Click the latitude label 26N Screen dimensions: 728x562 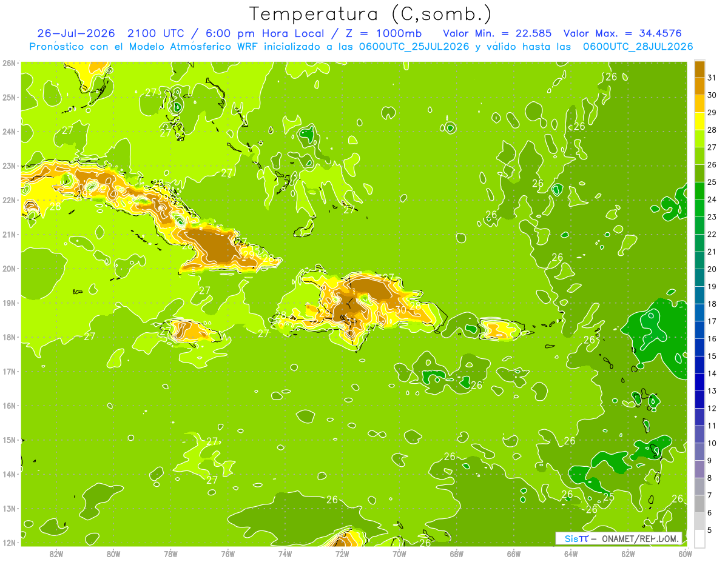pyautogui.click(x=9, y=63)
